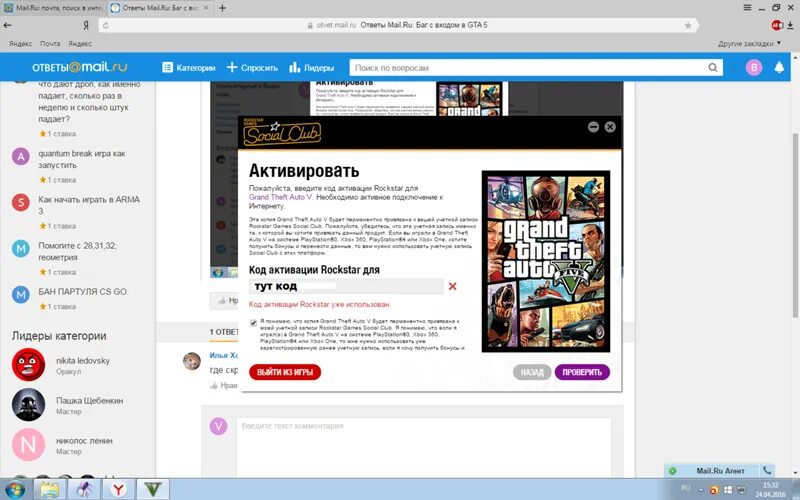Open nikita ledovsky leader profile

[83, 360]
